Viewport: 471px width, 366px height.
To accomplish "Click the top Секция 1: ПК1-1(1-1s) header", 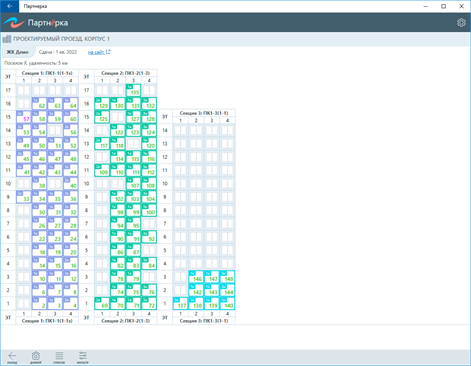I will point(47,73).
